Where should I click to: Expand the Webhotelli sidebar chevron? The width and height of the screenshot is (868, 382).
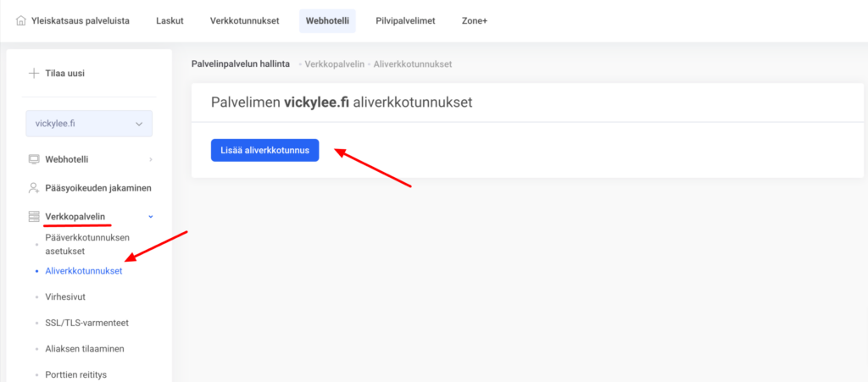point(151,159)
